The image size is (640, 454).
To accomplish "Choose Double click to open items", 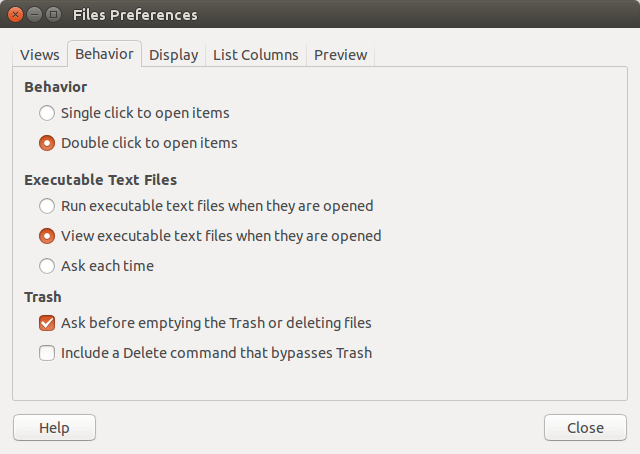I will [x=47, y=143].
